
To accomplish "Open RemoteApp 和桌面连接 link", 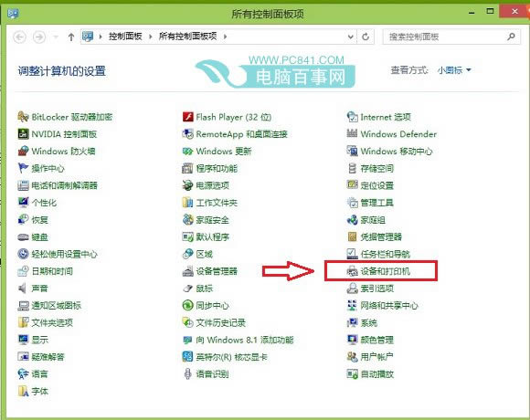I will pos(241,134).
